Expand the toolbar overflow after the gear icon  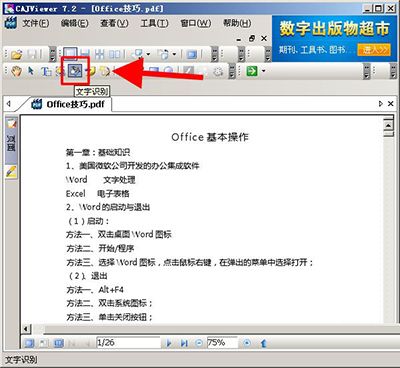pos(231,71)
